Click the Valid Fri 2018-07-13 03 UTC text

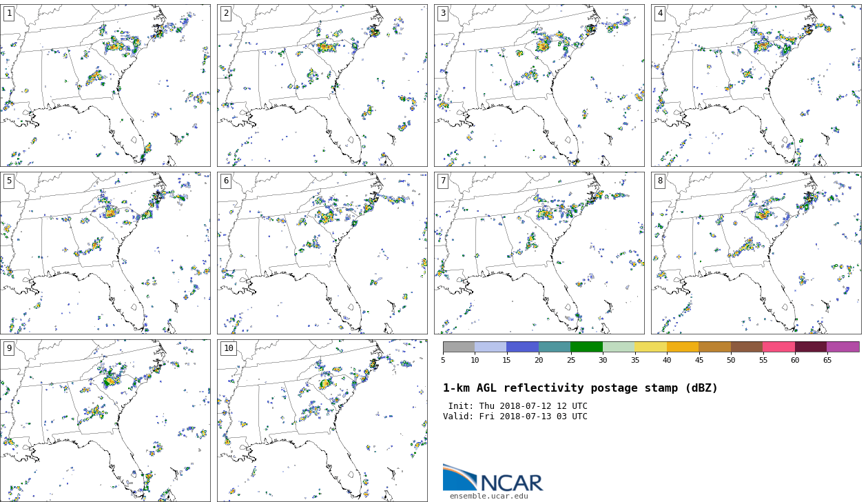(x=515, y=416)
